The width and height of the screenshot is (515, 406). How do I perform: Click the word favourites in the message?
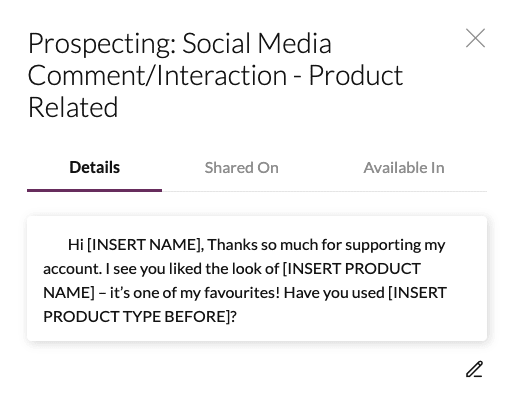(x=242, y=293)
